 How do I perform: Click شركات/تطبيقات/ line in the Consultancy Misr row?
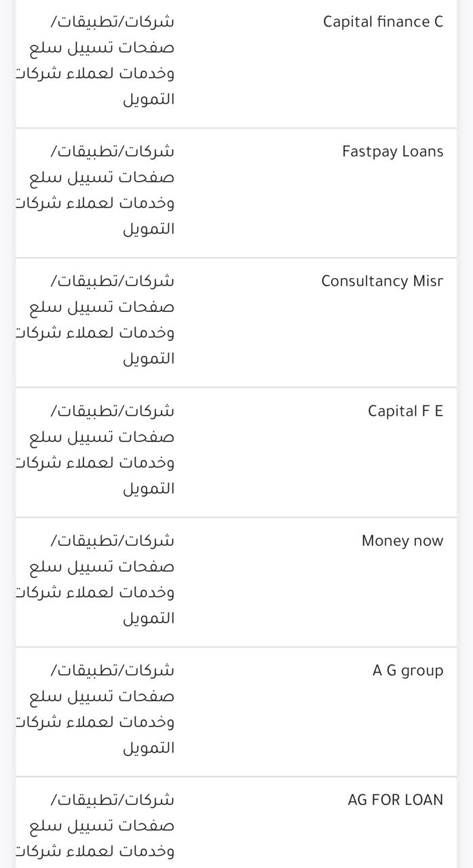pyautogui.click(x=113, y=281)
